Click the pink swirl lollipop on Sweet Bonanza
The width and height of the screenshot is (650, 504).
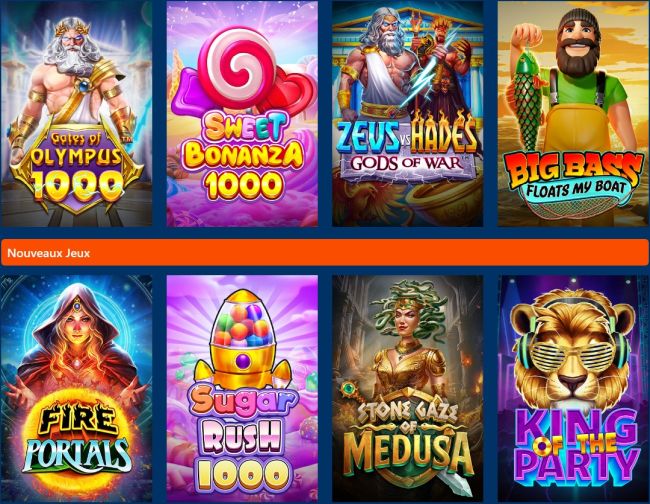tap(237, 68)
